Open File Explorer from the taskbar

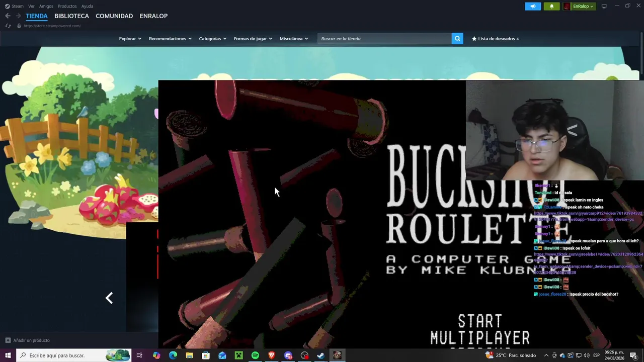point(189,355)
